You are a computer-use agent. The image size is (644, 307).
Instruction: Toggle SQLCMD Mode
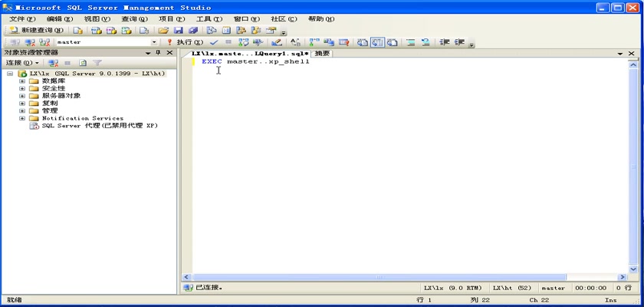click(x=343, y=42)
